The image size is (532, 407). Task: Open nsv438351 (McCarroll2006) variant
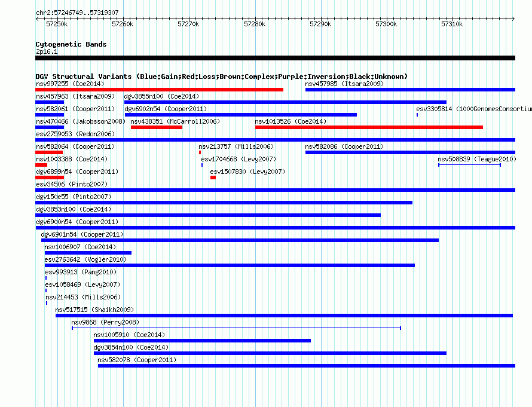(175, 121)
